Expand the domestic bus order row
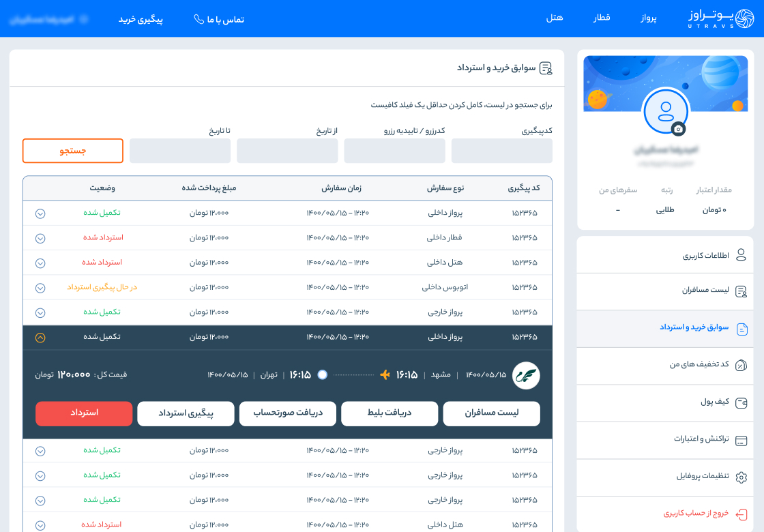 (40, 288)
